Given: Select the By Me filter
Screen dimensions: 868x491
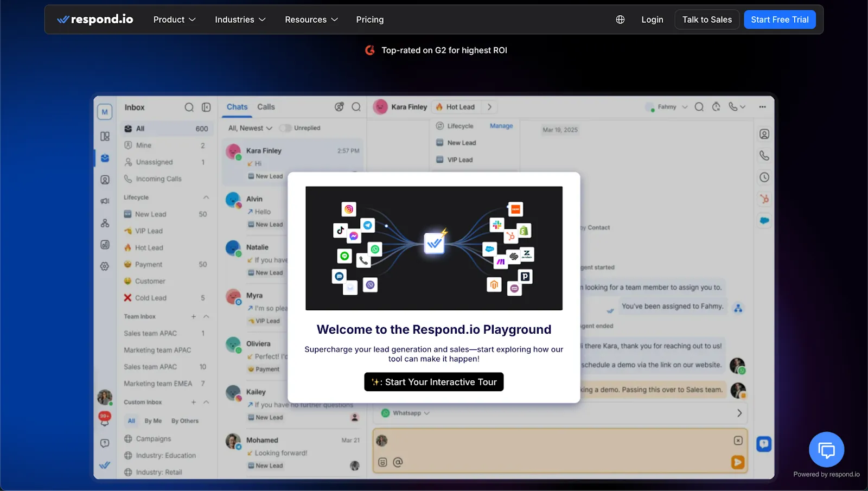Looking at the screenshot, I should [x=153, y=421].
